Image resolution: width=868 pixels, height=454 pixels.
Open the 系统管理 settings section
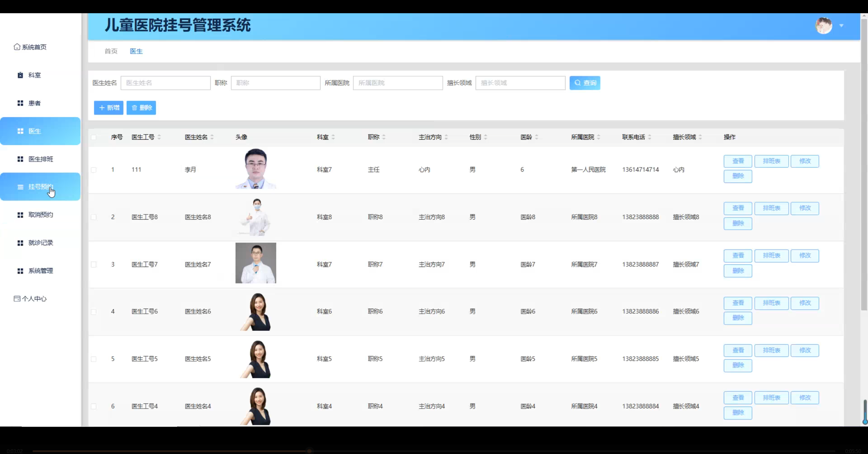[41, 271]
